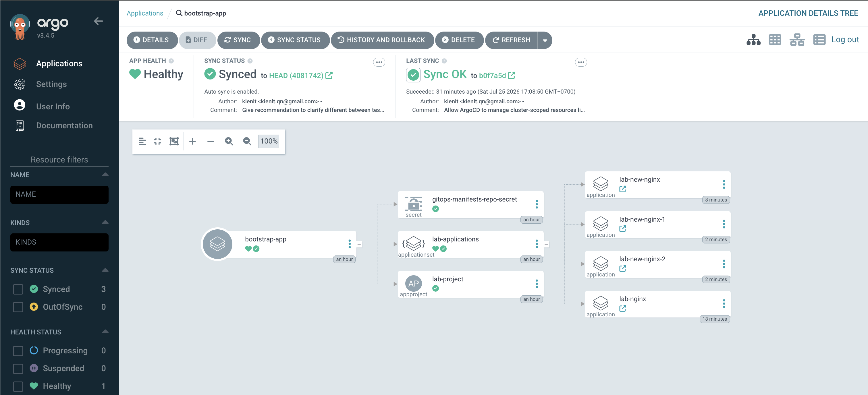Open Settings in the sidebar
The image size is (868, 395).
[51, 84]
